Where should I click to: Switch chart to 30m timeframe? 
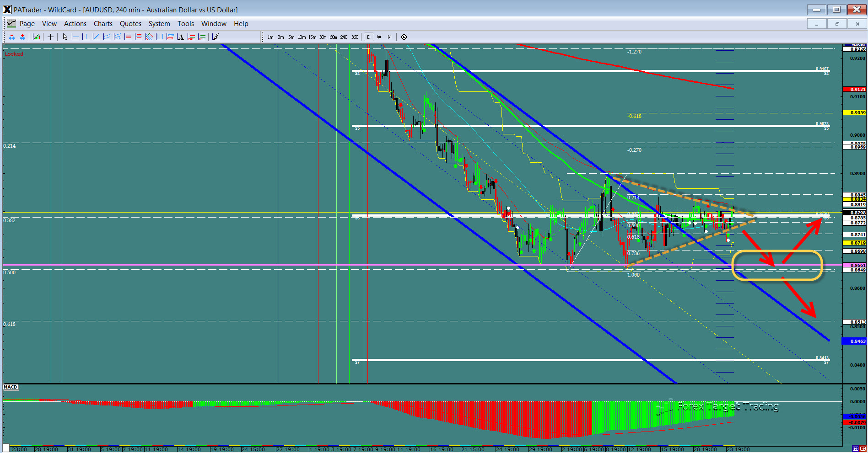coord(323,37)
